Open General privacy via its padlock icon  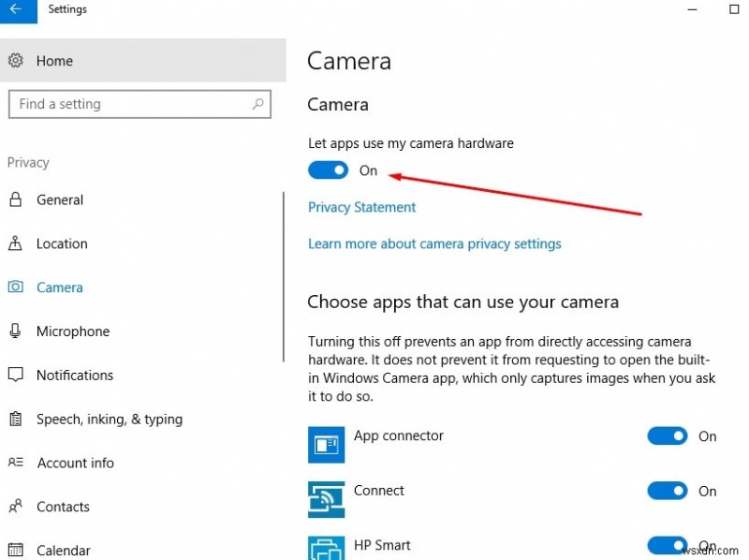tap(15, 199)
